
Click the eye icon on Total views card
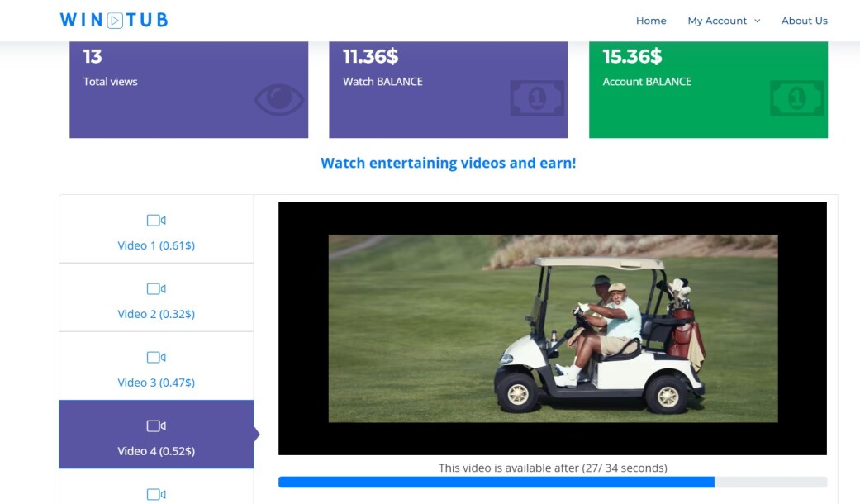(279, 99)
